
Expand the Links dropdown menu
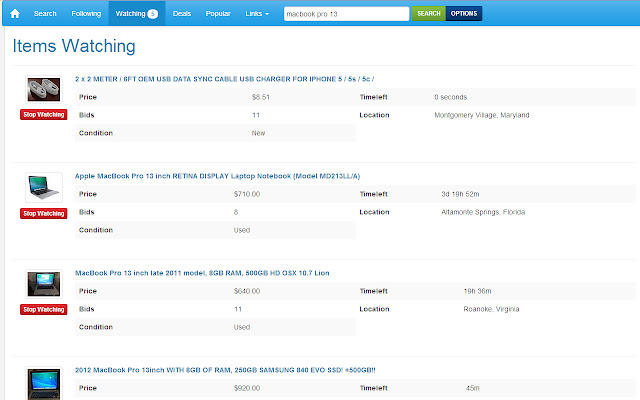[x=257, y=13]
